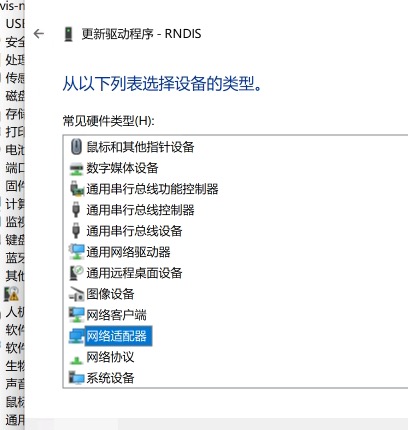
Task: Click the icon beside 通用串行总线功能控制器
Action: [x=77, y=189]
